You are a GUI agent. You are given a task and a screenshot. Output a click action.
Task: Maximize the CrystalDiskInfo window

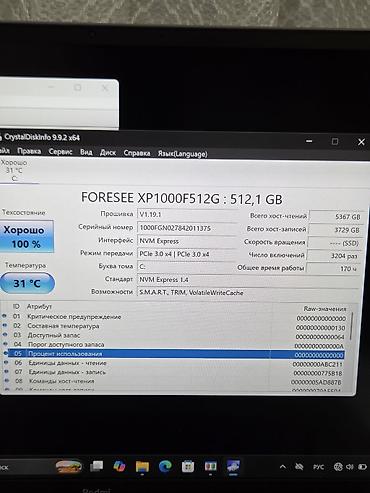pos(335,141)
